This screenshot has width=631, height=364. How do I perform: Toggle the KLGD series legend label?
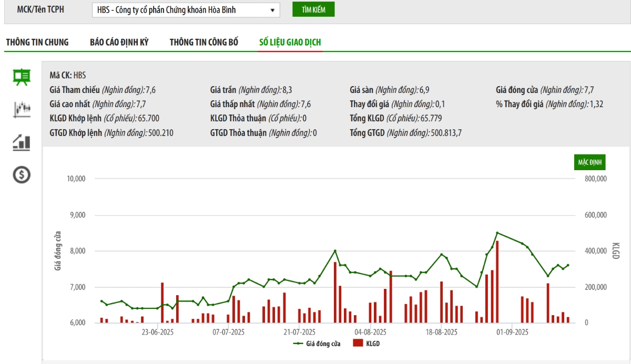[x=373, y=344]
